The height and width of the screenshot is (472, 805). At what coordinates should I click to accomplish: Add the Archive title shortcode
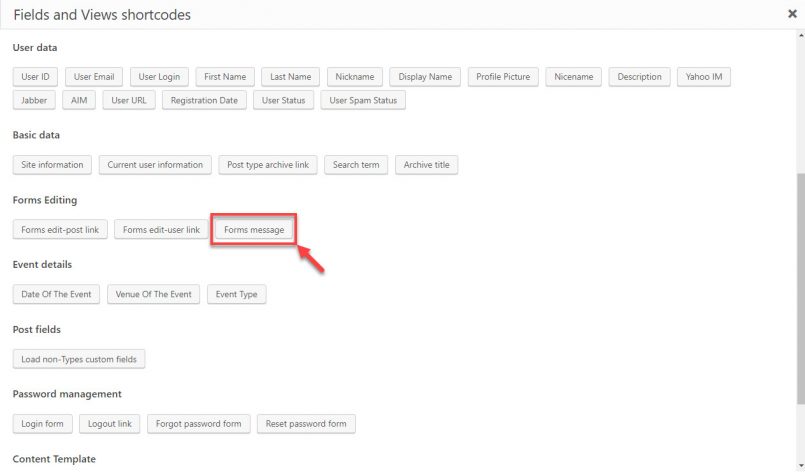point(426,165)
